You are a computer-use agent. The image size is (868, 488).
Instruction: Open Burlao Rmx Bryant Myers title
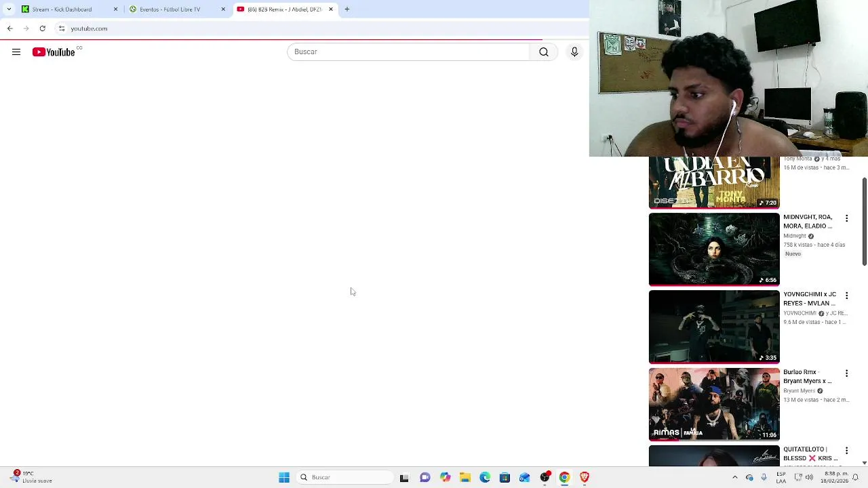[x=807, y=376]
